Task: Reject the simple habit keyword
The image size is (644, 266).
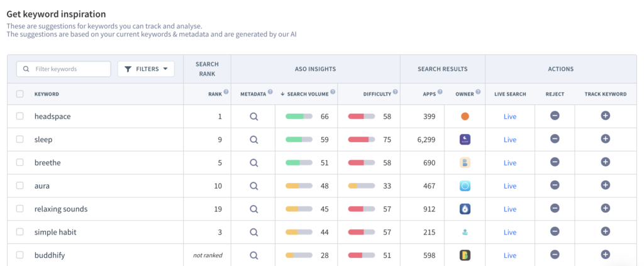Action: point(555,231)
